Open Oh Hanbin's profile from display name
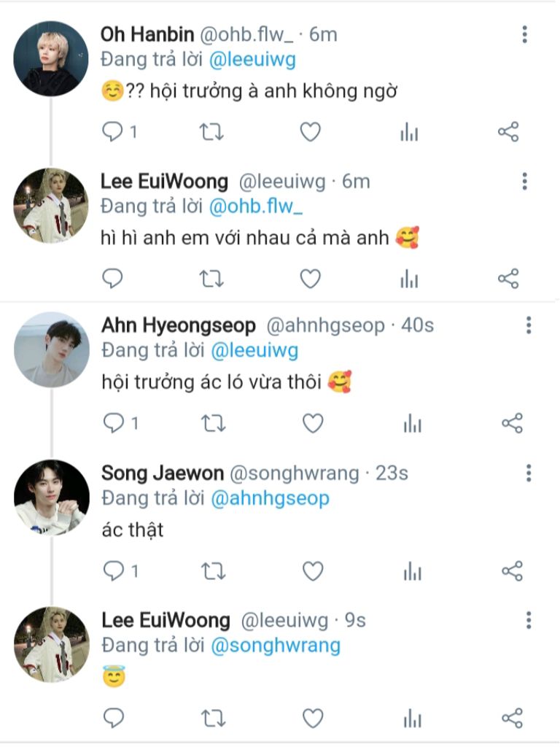Viewport: 560px width, 747px height. tap(146, 34)
